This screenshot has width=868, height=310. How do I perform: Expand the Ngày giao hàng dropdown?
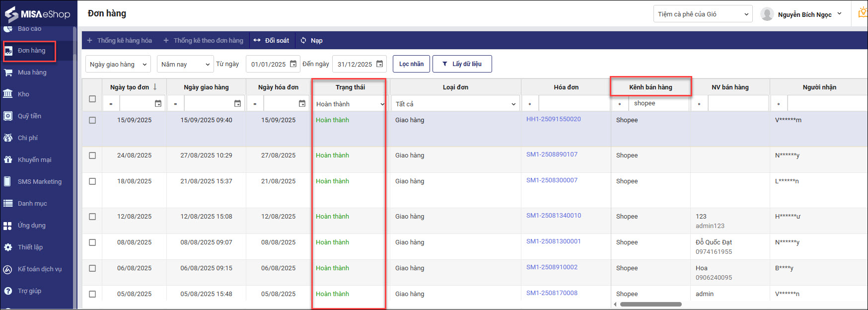click(118, 64)
